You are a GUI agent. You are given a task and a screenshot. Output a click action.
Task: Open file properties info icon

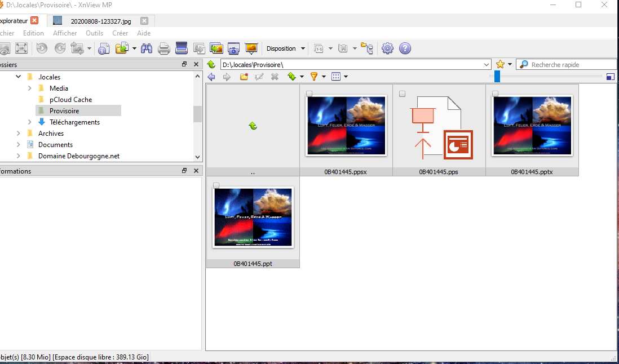[x=104, y=48]
